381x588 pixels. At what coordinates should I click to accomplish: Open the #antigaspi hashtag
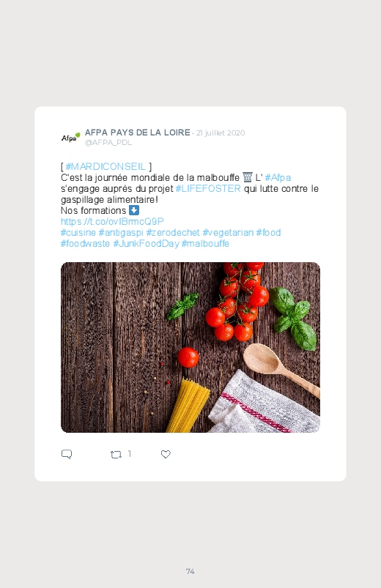[121, 233]
